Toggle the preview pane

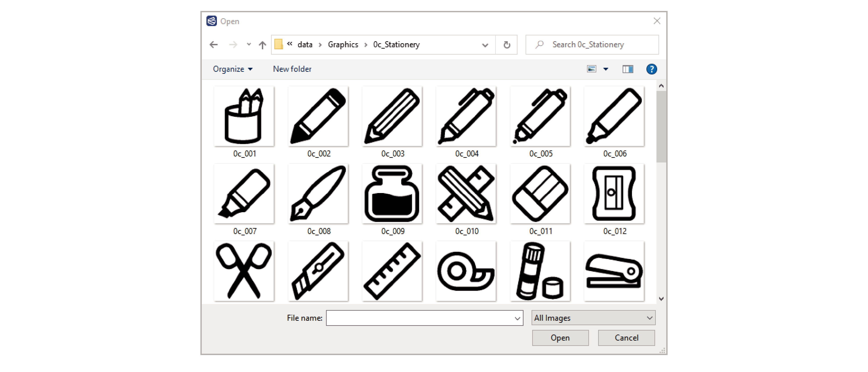pos(628,69)
